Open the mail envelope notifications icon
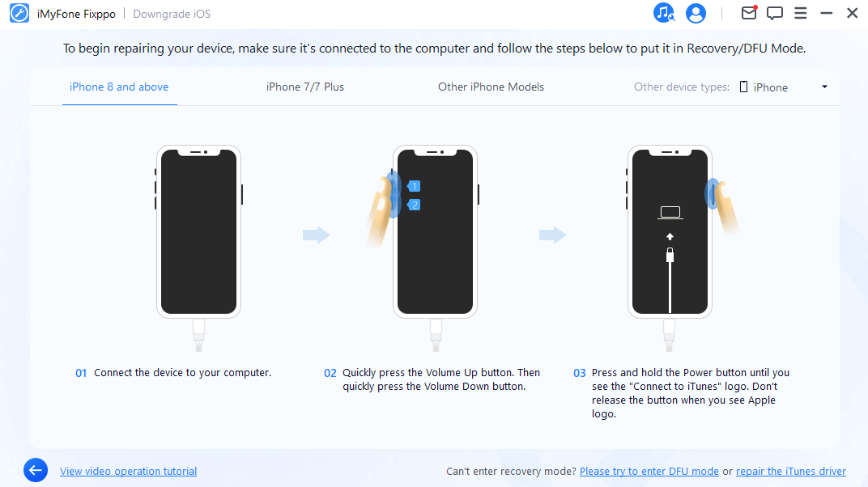The width and height of the screenshot is (868, 487). pos(749,14)
